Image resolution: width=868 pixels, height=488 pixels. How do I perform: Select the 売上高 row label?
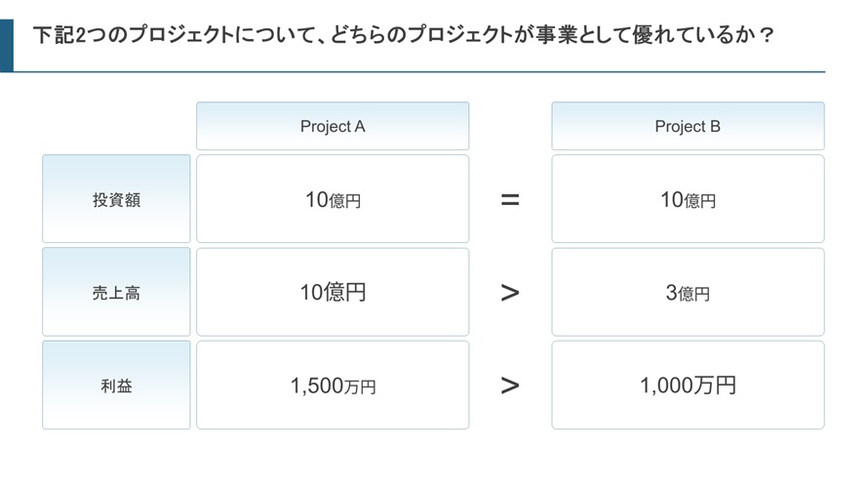tap(116, 292)
